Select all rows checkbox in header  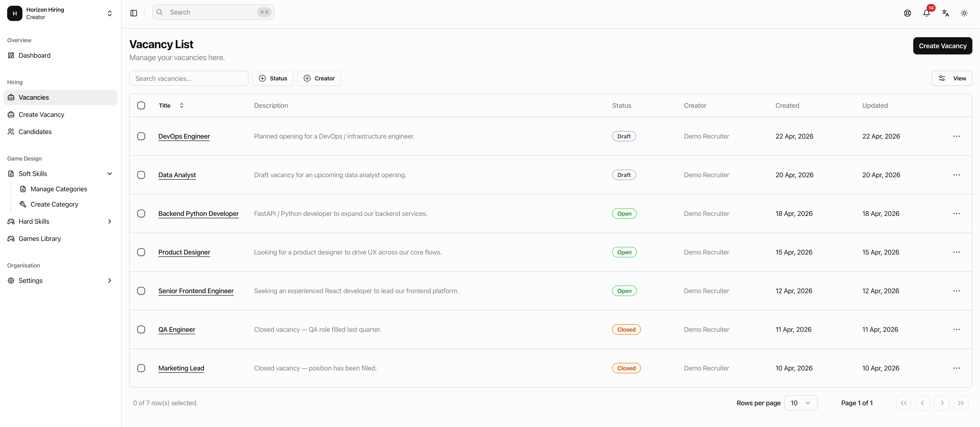click(141, 105)
